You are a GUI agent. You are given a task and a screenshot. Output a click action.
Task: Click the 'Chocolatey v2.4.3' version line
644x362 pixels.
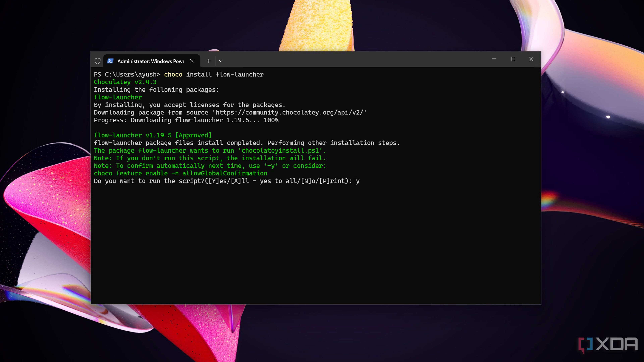click(125, 82)
